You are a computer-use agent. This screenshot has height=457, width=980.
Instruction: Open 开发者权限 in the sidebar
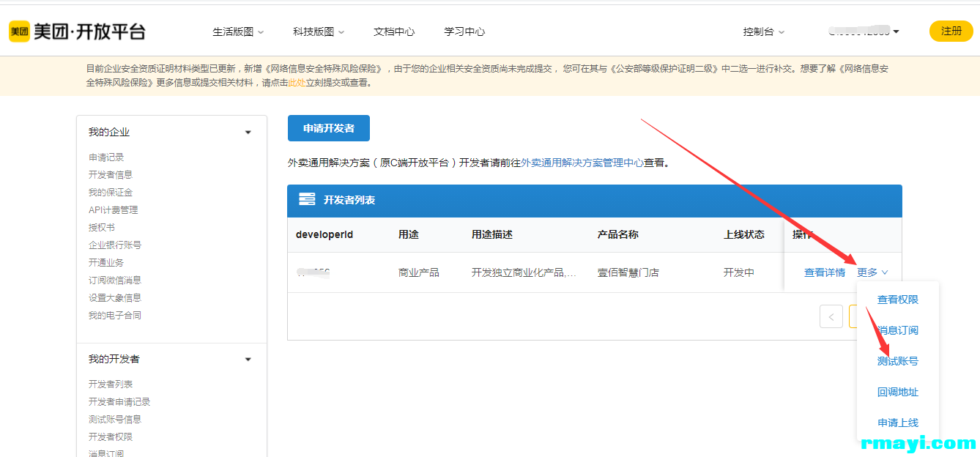coord(111,437)
